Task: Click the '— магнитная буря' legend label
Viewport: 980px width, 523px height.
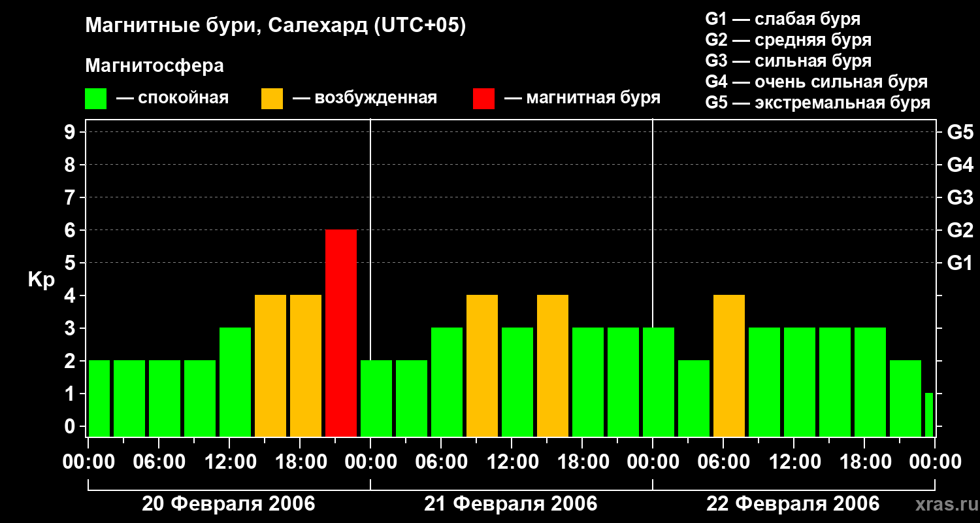Action: click(583, 99)
